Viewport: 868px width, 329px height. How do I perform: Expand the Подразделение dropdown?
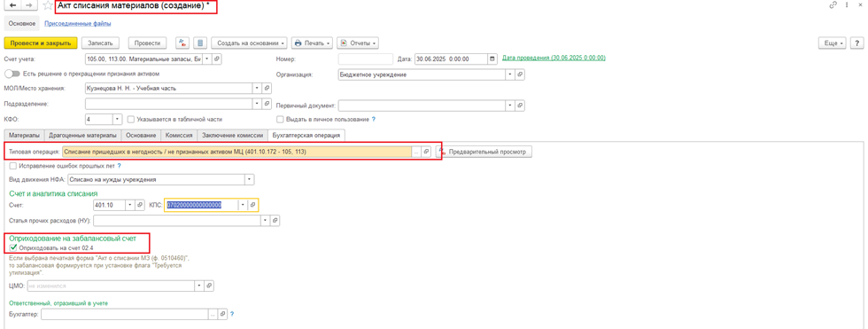point(257,103)
